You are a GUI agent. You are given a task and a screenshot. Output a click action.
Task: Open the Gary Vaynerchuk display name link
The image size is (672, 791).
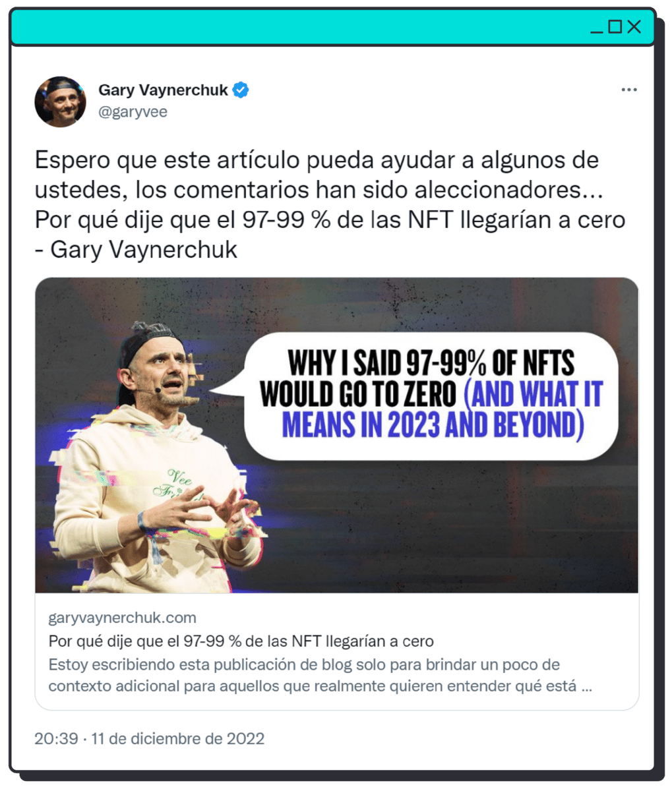(x=163, y=90)
